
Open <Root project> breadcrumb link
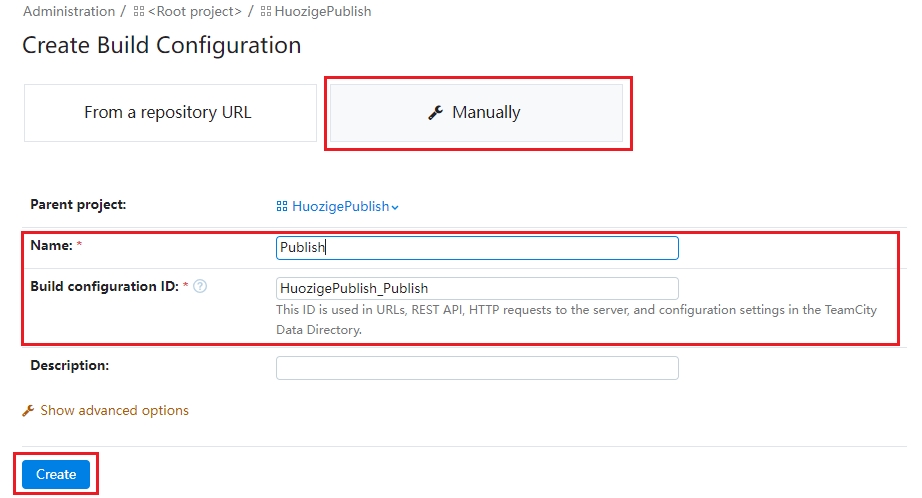195,12
